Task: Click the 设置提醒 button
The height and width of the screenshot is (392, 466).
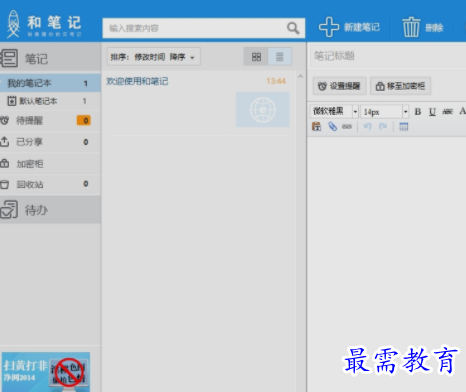Action: 340,86
